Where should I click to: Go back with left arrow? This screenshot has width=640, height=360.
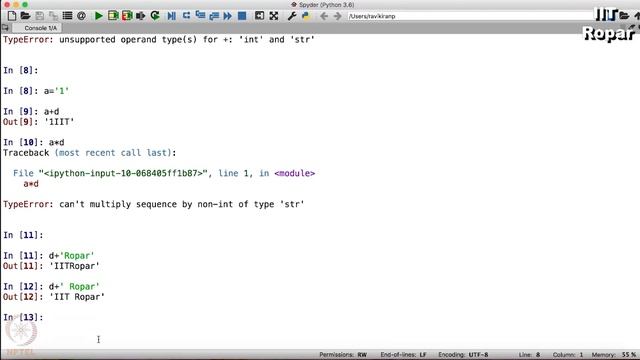[324, 16]
